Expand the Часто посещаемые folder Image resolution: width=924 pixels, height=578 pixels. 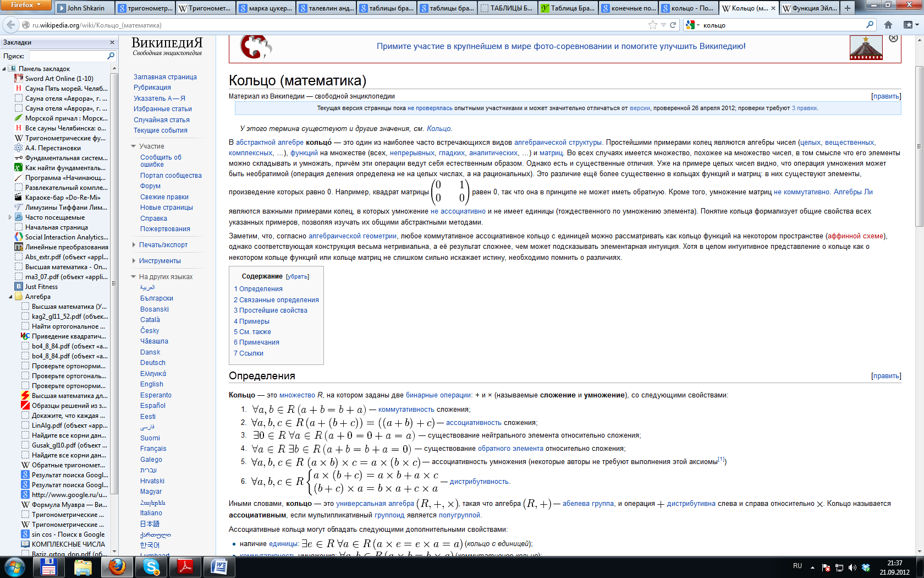(x=10, y=217)
